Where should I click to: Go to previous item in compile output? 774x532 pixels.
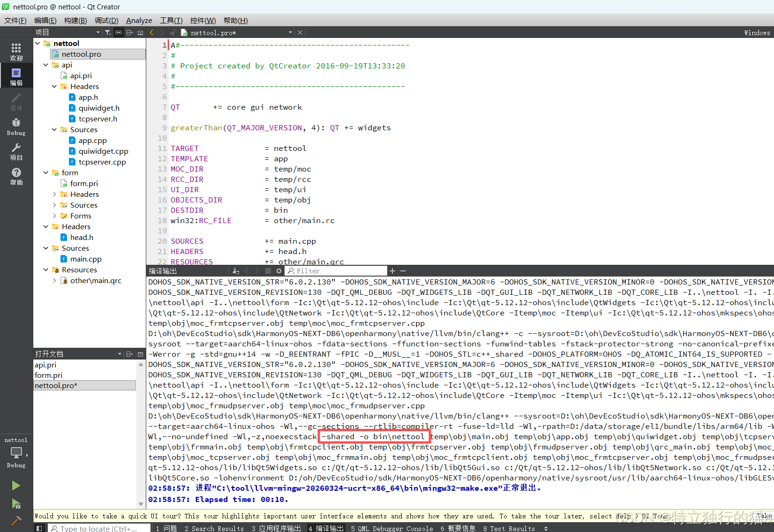(x=247, y=271)
